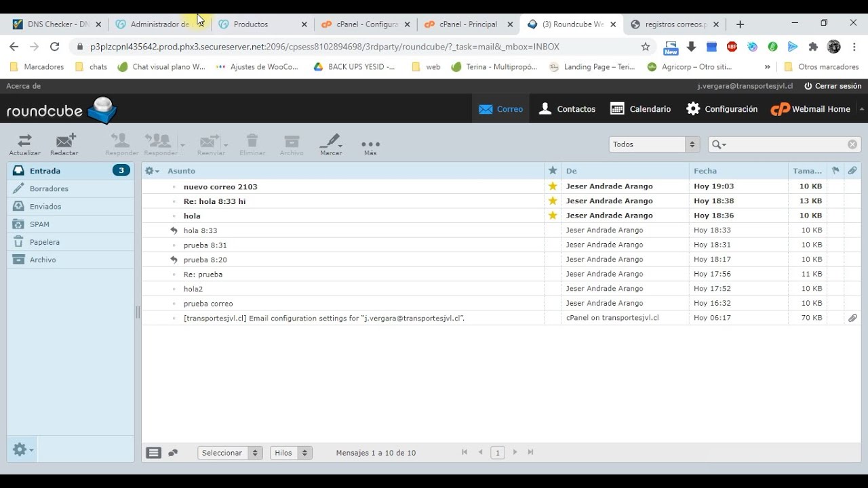Switch to DNS Checker browser tab
This screenshot has height=488, width=868.
(x=56, y=24)
